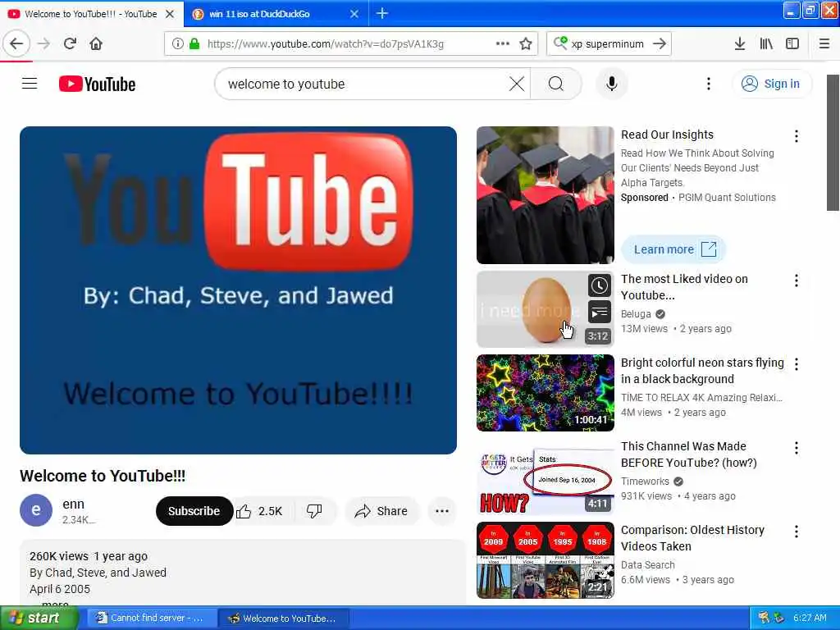Open options for the Read Our Insights ad
The image size is (840, 630).
[x=797, y=136]
